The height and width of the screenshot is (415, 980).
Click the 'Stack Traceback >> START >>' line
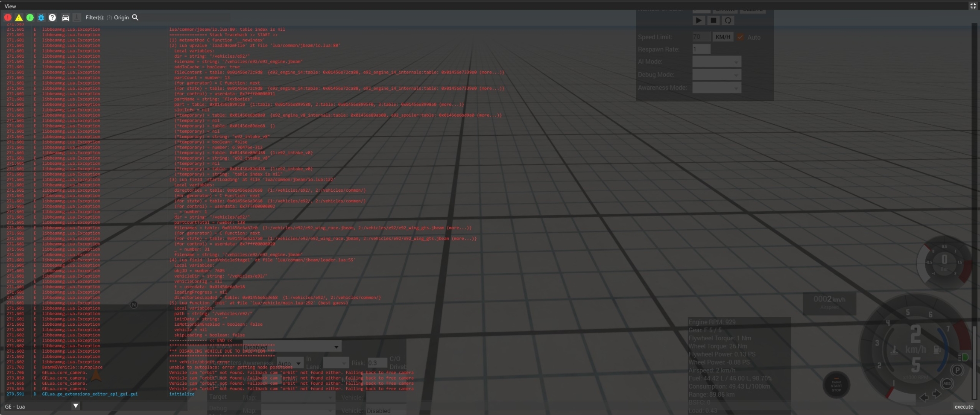(223, 35)
